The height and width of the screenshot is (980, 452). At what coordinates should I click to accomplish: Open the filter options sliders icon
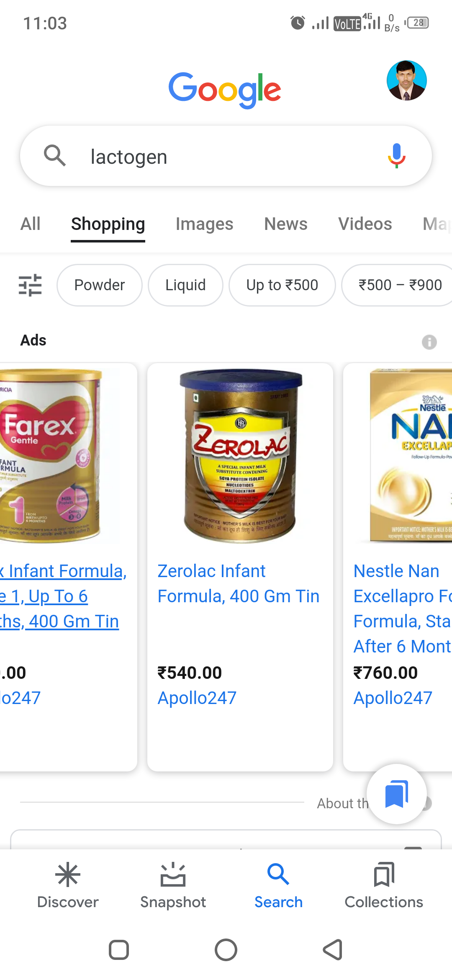click(x=30, y=285)
